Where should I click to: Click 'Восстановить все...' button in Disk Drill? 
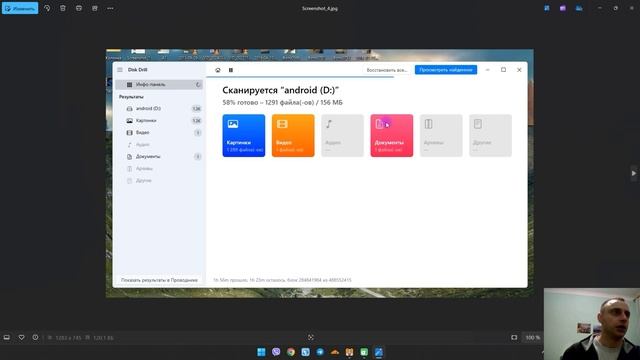coord(387,70)
